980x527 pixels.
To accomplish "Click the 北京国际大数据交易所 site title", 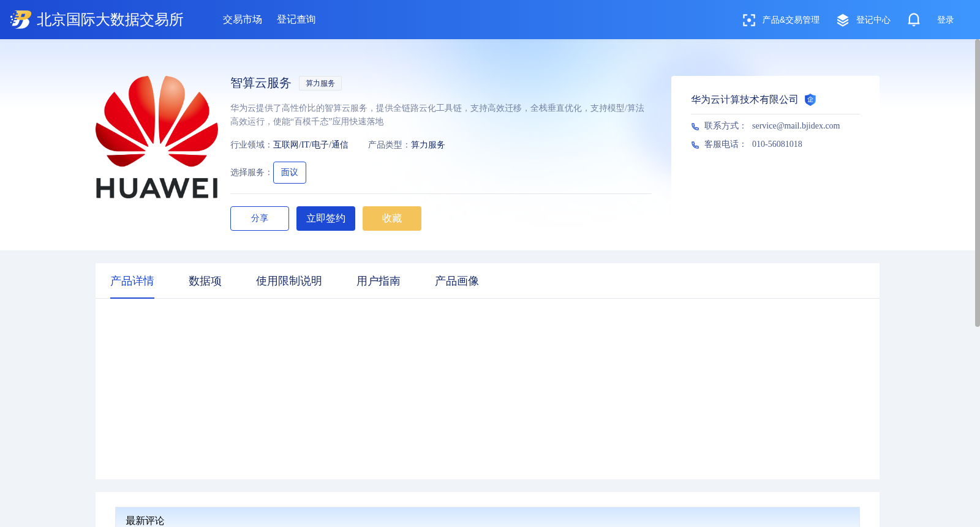I will [110, 20].
